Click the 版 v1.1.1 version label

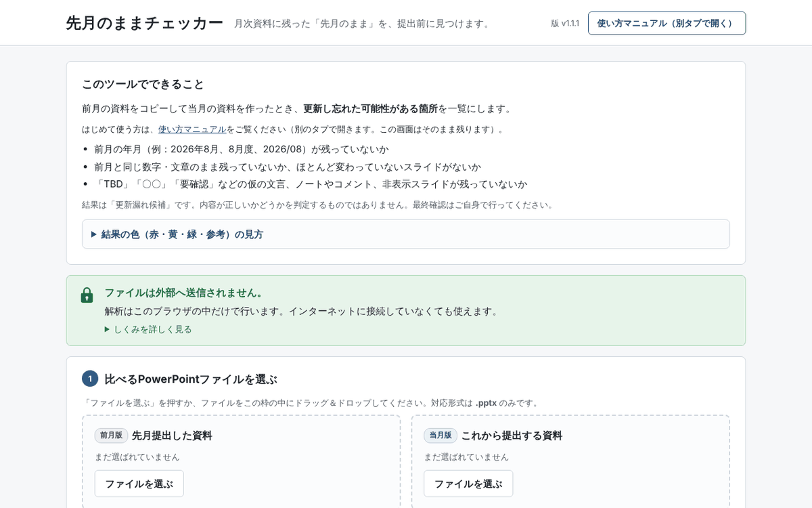[x=565, y=23]
